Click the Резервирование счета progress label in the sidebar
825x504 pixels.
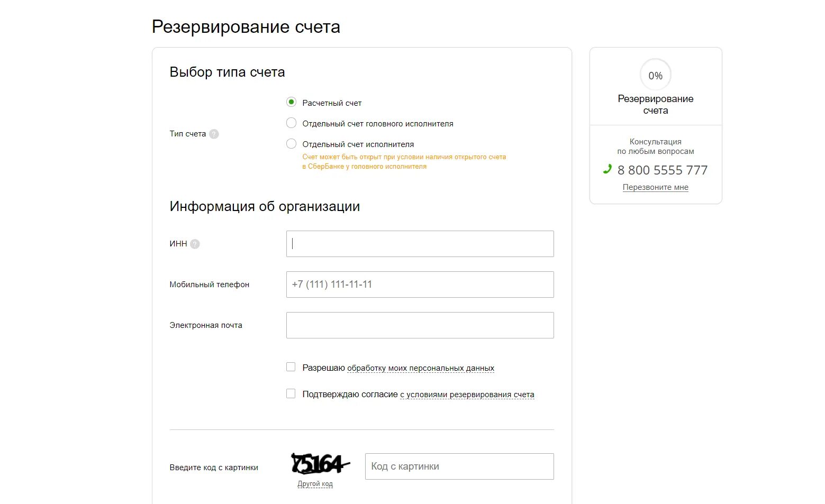coord(655,105)
